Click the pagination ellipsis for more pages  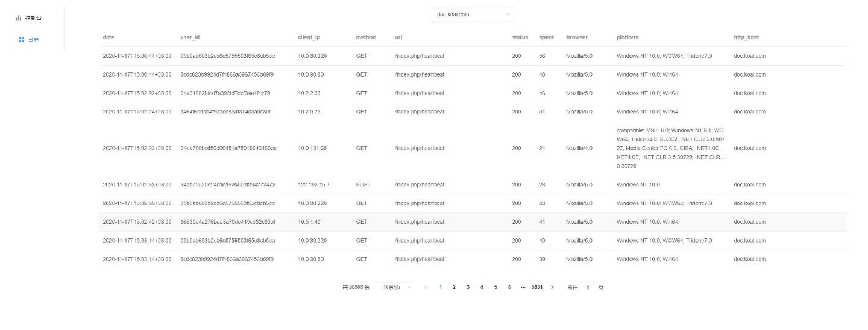coord(523,287)
